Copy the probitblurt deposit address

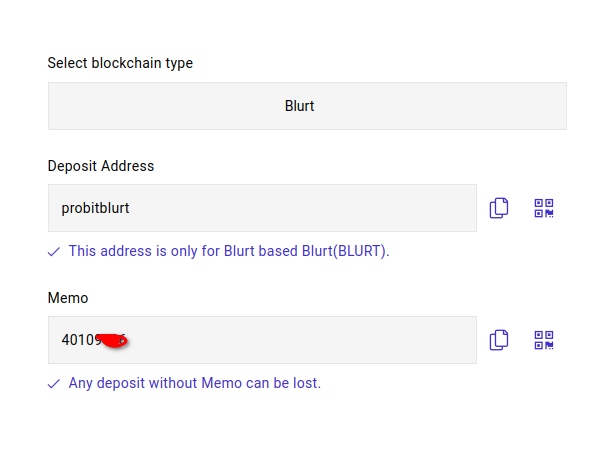point(499,208)
